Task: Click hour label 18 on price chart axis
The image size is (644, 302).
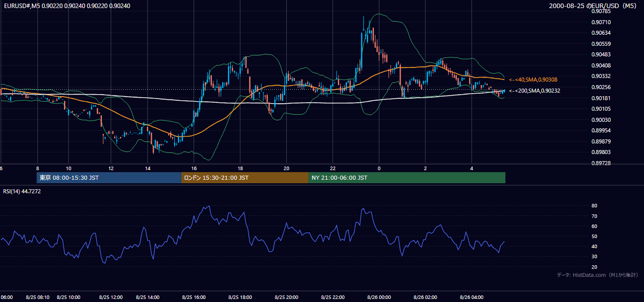Action: tap(240, 168)
